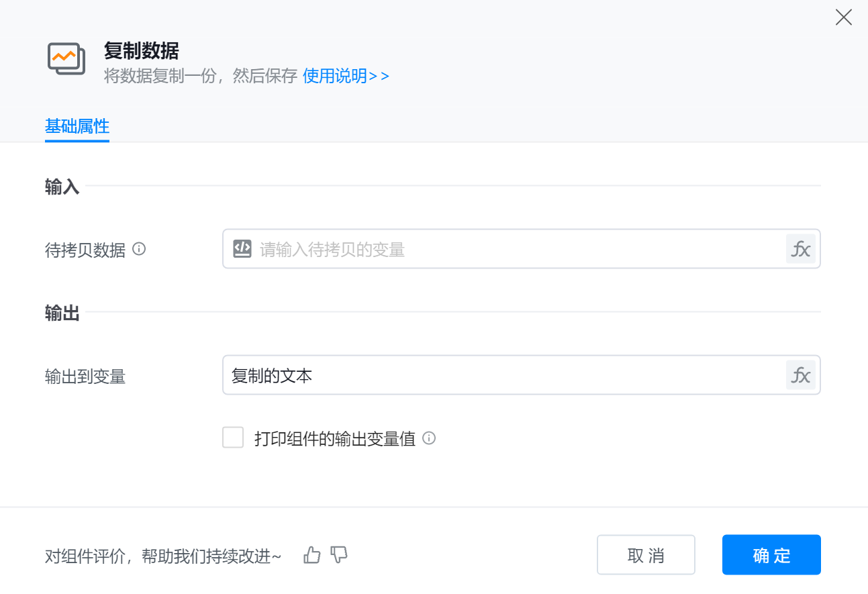Enable the 打印组件的输出变量值 checkbox
This screenshot has width=868, height=594.
(233, 438)
